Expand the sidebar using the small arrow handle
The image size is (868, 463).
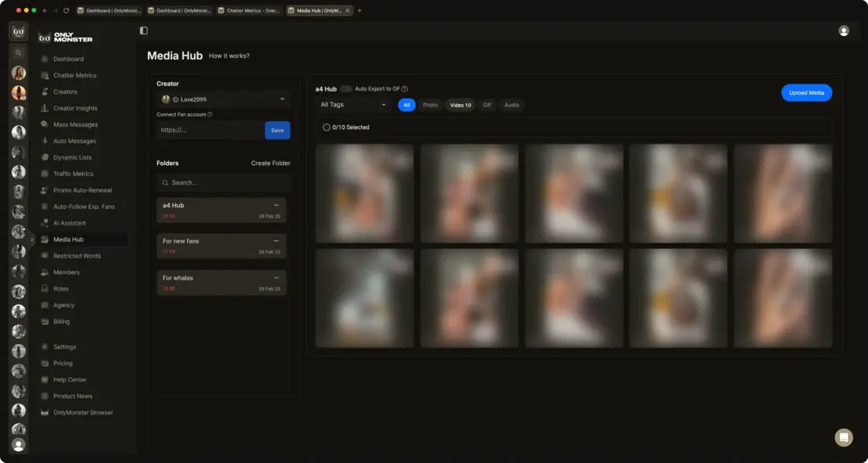[31, 240]
